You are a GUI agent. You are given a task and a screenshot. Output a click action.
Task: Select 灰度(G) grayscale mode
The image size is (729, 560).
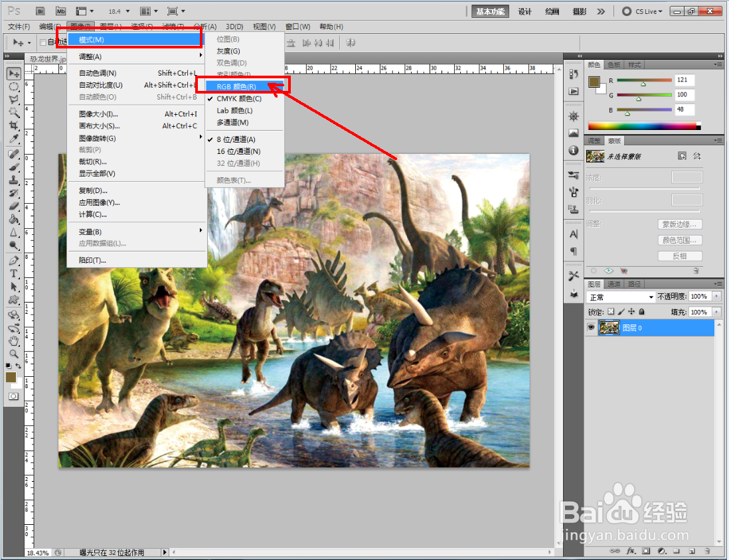(244, 51)
